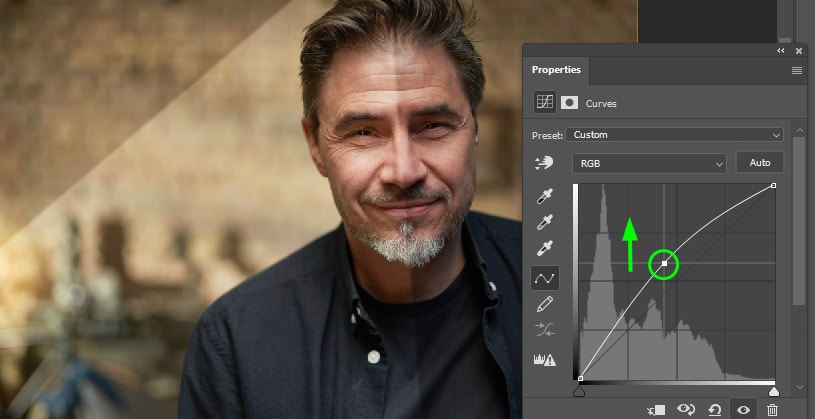Select the draw curve pencil tool
Image resolution: width=815 pixels, height=419 pixels.
[544, 304]
